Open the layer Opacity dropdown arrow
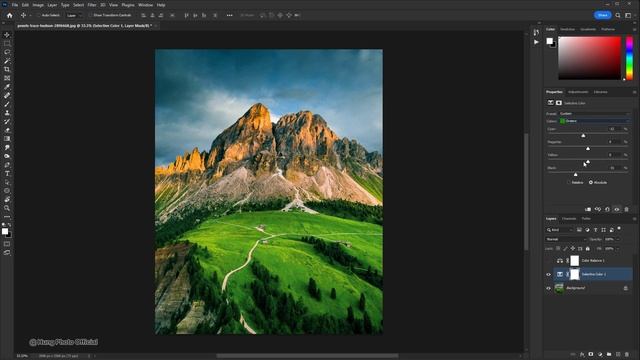 [x=618, y=239]
